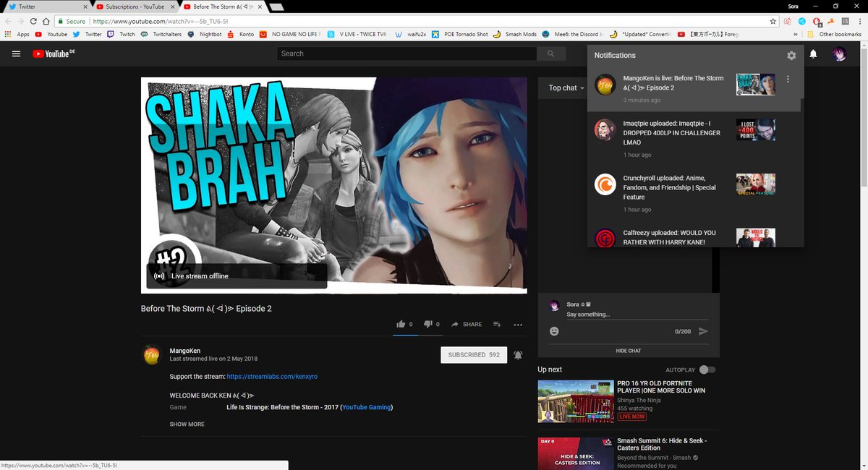Open notification settings gear icon
Viewport: 868px width, 470px height.
[x=791, y=56]
